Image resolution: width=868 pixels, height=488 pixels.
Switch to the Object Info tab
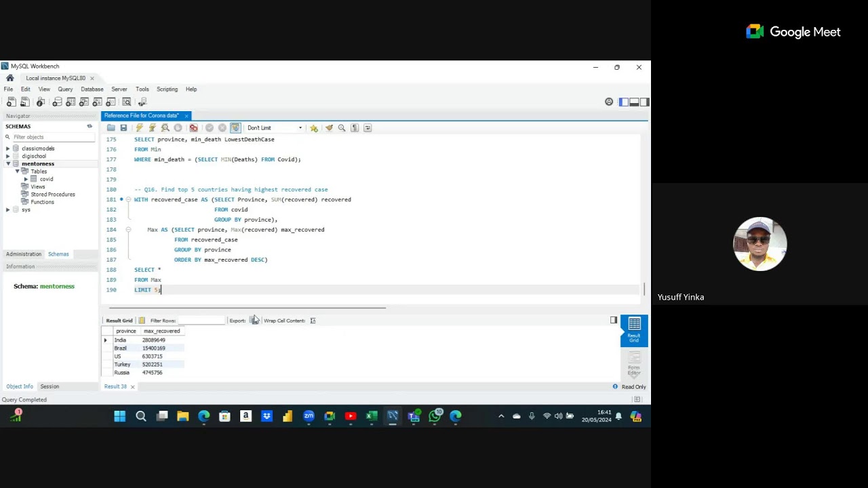click(20, 386)
